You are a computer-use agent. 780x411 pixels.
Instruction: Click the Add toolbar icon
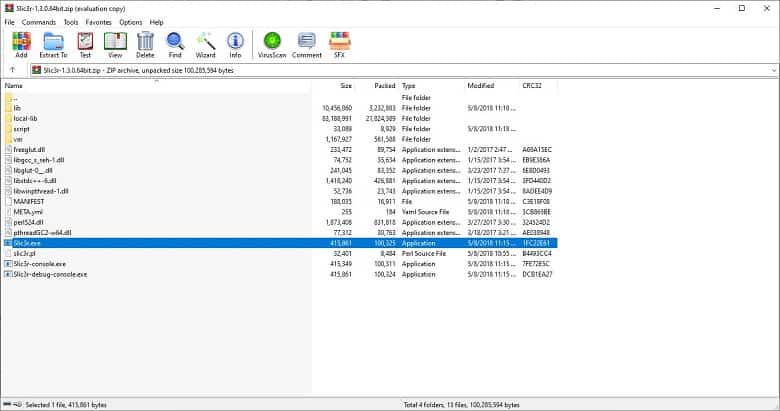pos(21,45)
